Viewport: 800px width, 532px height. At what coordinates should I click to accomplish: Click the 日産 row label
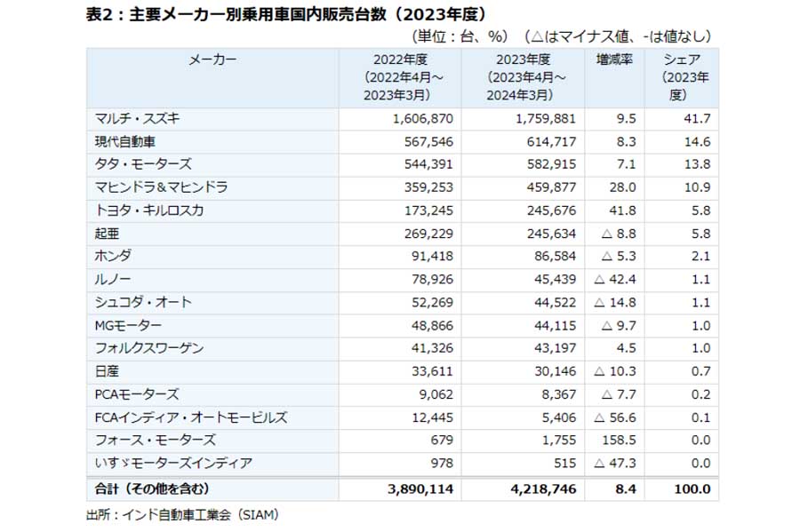107,371
